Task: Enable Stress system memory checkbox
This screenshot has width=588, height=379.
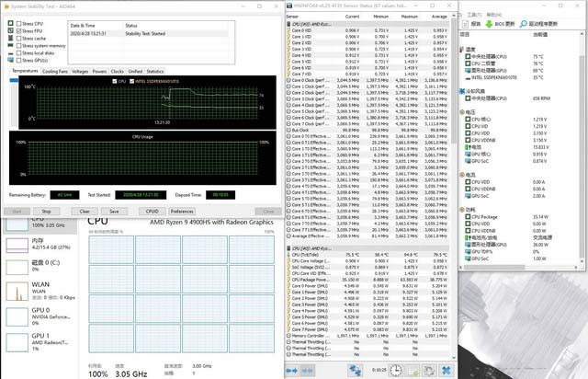Action: [x=18, y=45]
